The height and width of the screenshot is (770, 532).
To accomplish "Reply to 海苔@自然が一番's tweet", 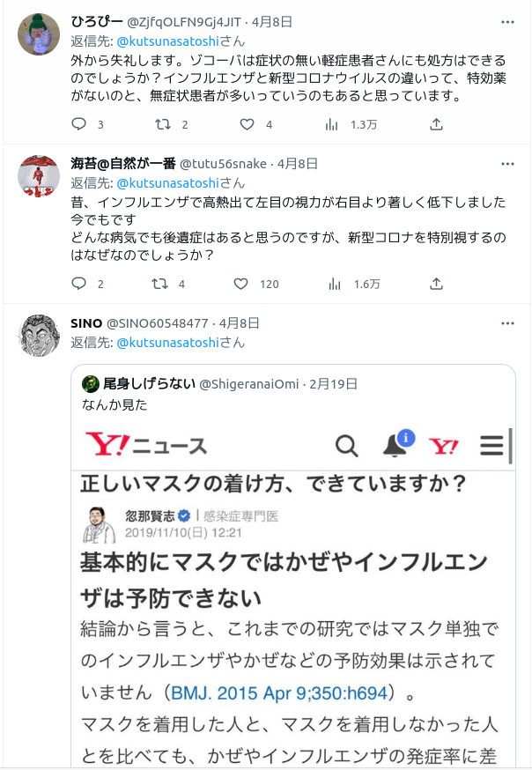I will tap(79, 284).
